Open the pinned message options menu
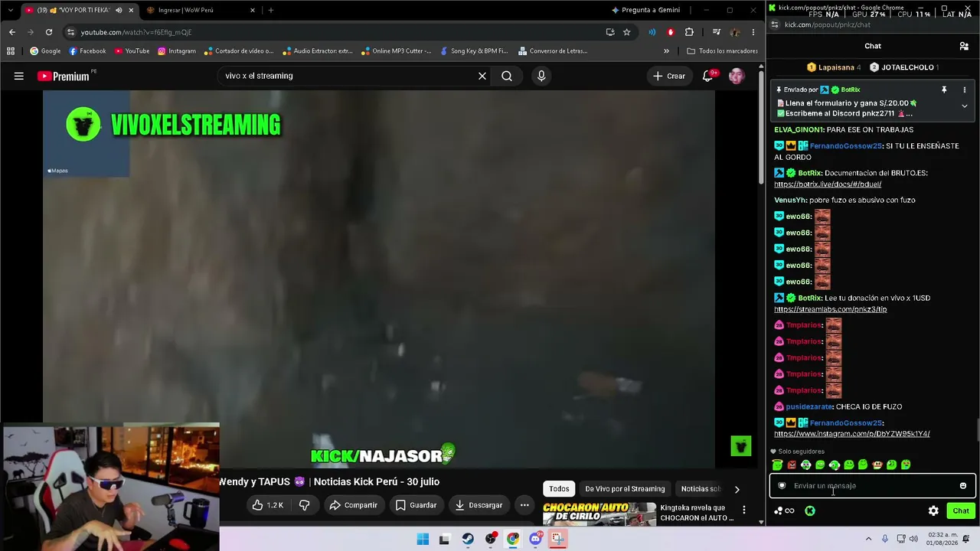Viewport: 980px width, 551px height. point(964,90)
